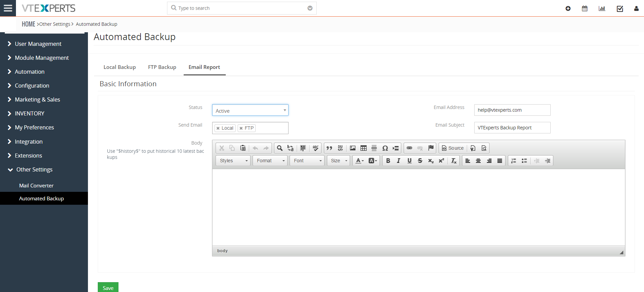
Task: Open the calendar icon in header
Action: [x=585, y=8]
